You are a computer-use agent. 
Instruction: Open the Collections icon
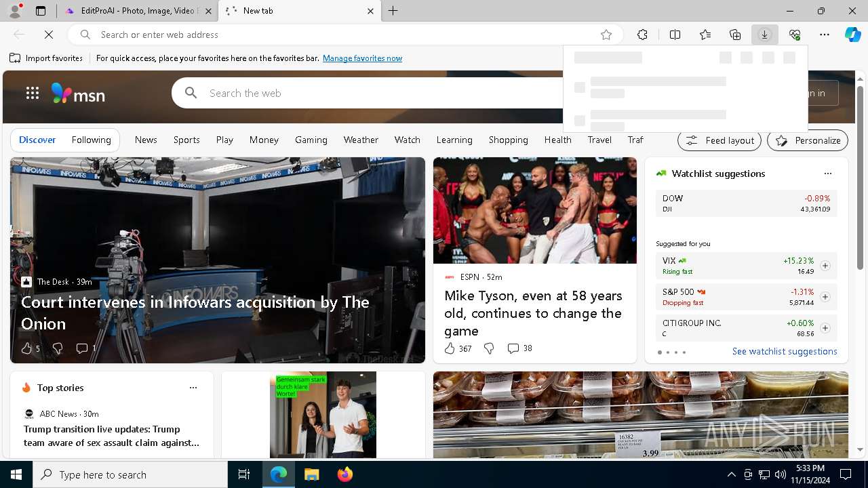(735, 35)
